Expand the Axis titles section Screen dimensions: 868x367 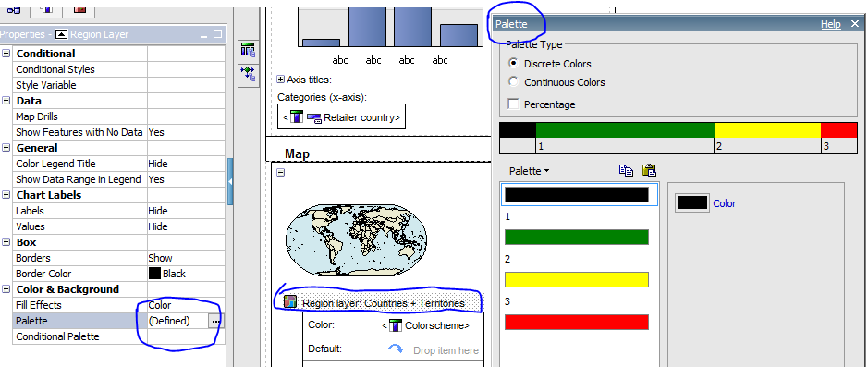[281, 80]
